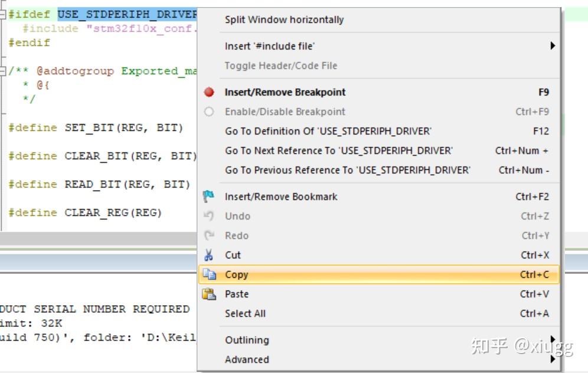This screenshot has width=588, height=373.
Task: Expand the '#include file' submenu arrow
Action: click(553, 45)
